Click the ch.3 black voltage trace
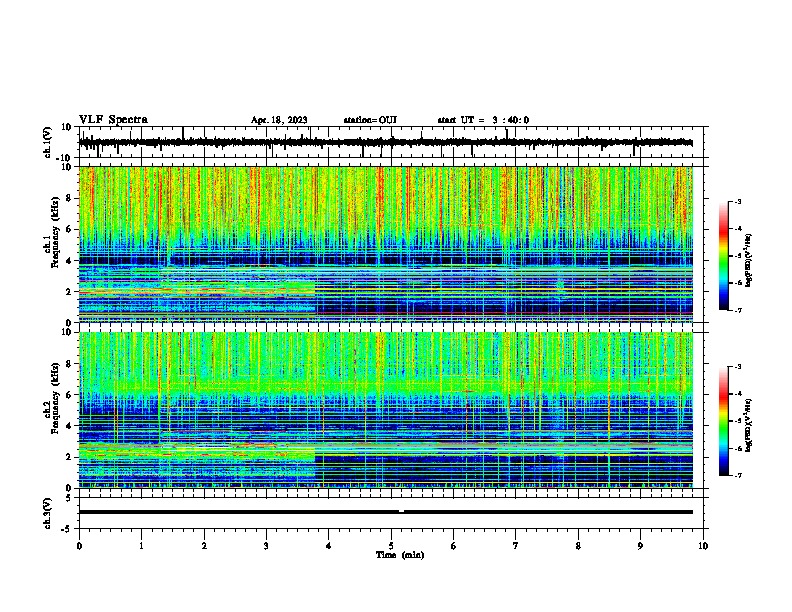This screenshot has width=792, height=612. pos(386,512)
